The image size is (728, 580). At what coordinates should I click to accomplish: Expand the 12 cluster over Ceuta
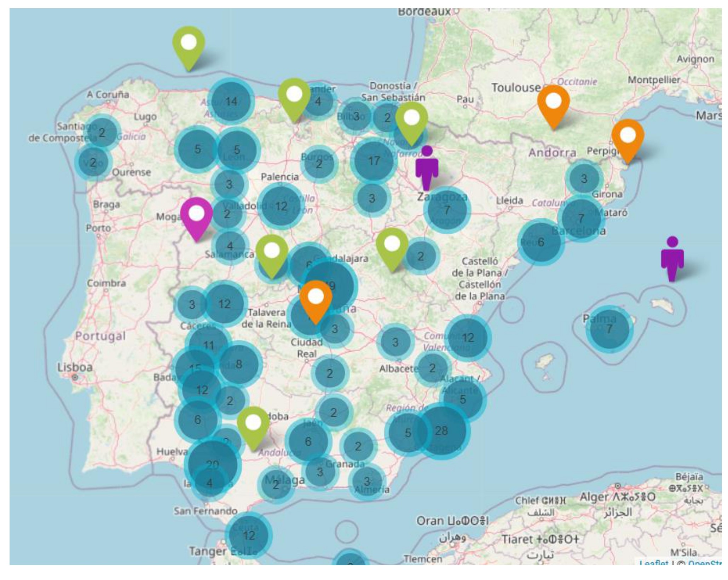click(249, 535)
